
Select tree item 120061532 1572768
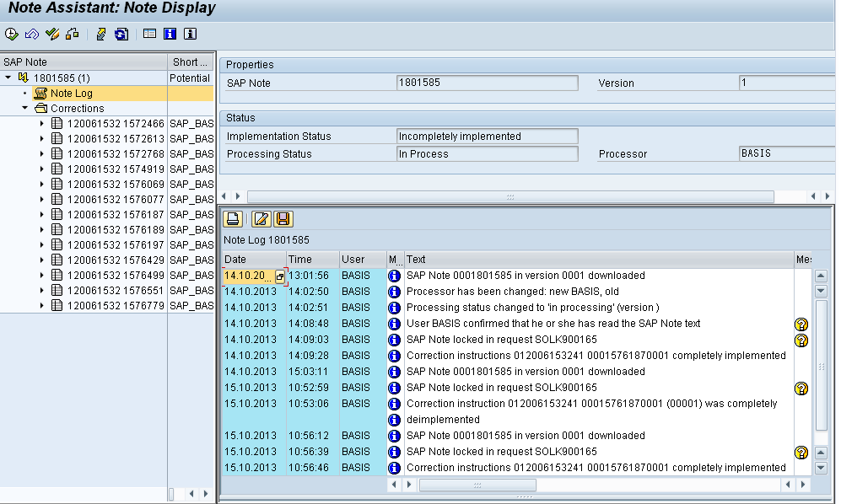tap(116, 154)
